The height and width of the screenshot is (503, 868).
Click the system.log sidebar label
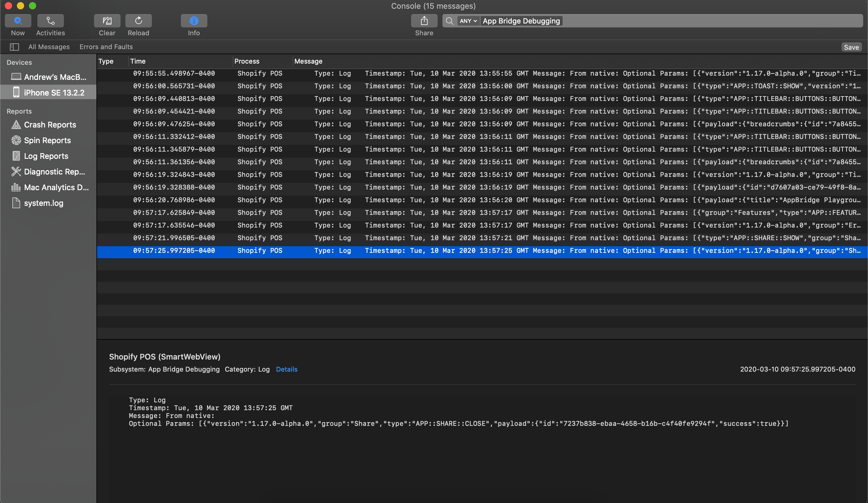pyautogui.click(x=44, y=203)
